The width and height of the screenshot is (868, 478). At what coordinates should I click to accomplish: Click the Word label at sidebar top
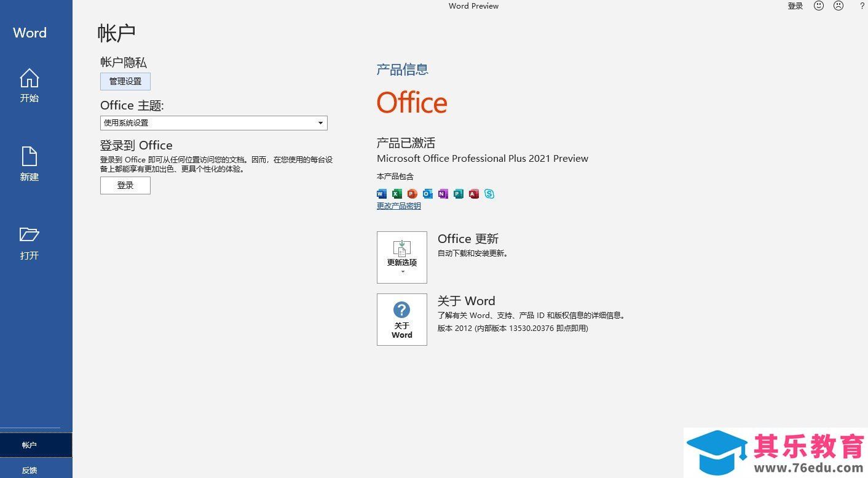coord(30,33)
